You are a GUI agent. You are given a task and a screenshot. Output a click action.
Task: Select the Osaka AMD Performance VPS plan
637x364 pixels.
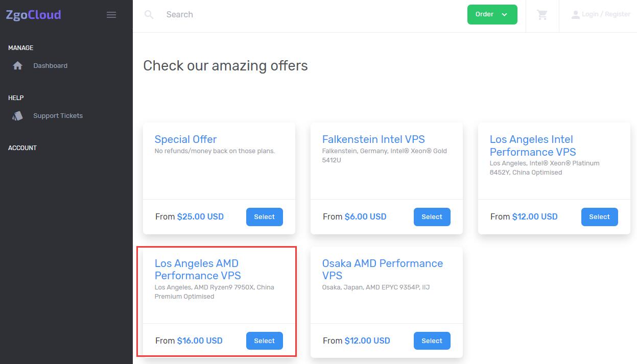(x=432, y=341)
